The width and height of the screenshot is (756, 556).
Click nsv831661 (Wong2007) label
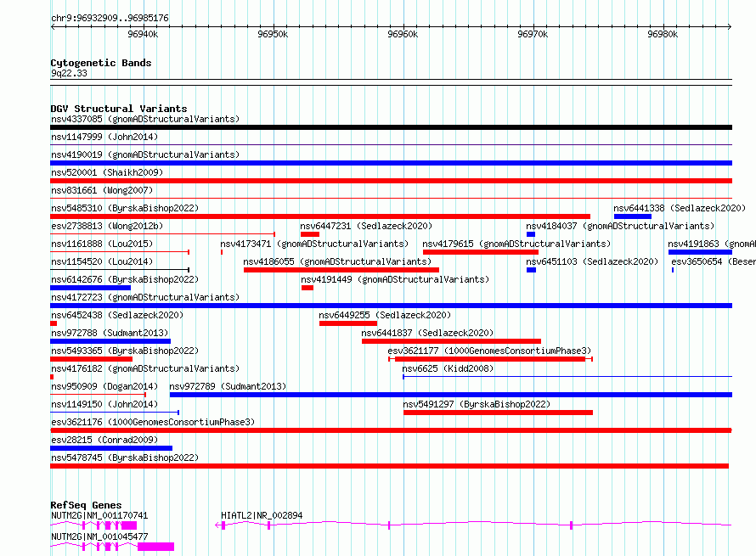[x=102, y=190]
